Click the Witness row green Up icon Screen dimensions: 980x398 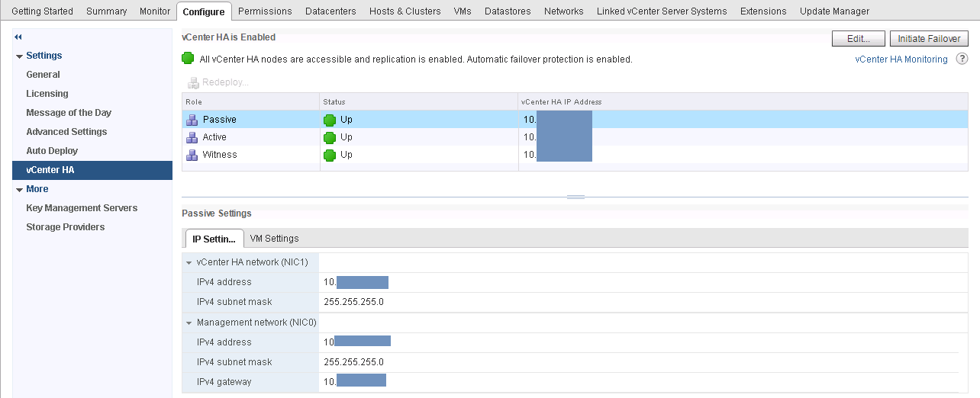[330, 155]
